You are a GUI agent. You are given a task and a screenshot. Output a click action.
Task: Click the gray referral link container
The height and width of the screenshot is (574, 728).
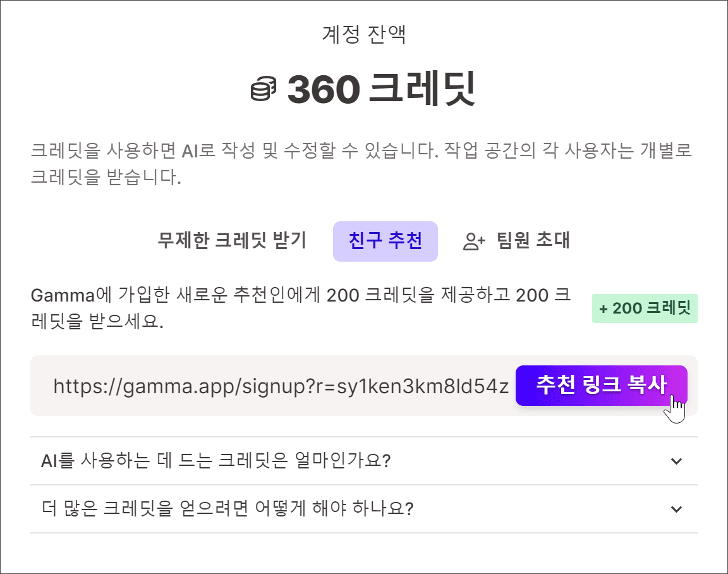(364, 386)
